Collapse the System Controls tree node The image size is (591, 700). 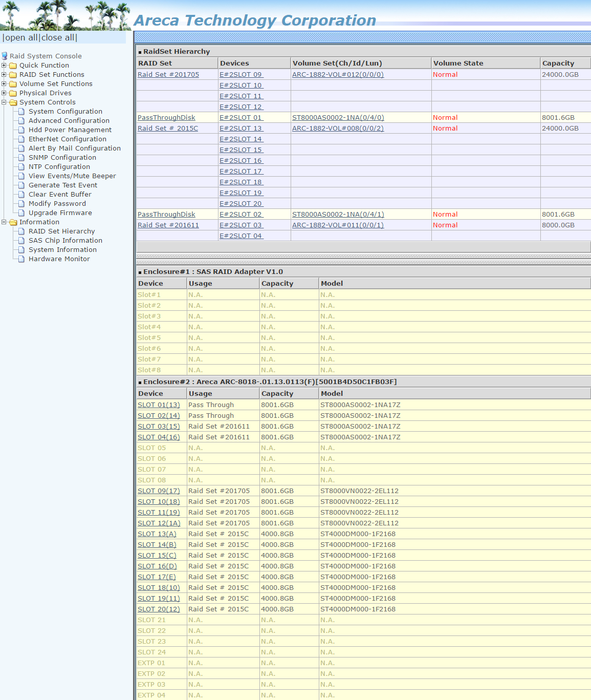[x=4, y=102]
